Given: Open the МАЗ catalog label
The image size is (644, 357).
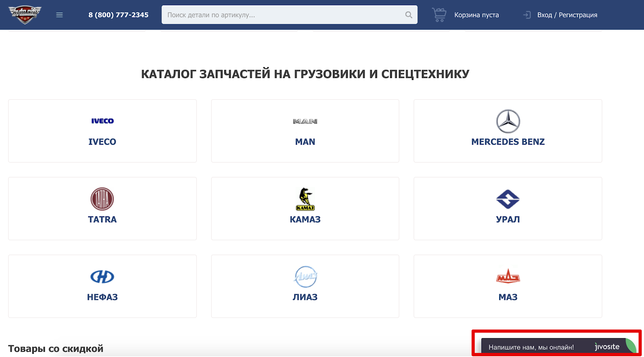Looking at the screenshot, I should point(508,297).
